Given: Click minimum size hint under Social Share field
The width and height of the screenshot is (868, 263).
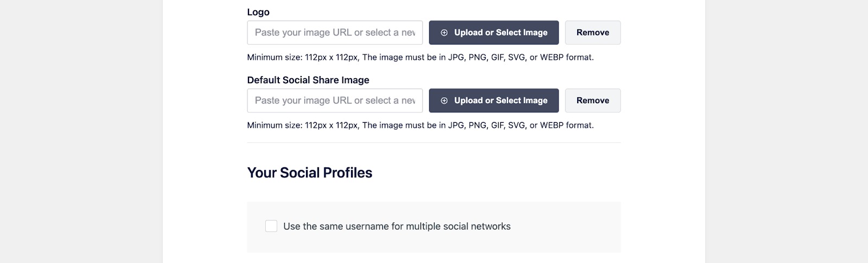Looking at the screenshot, I should (x=420, y=125).
